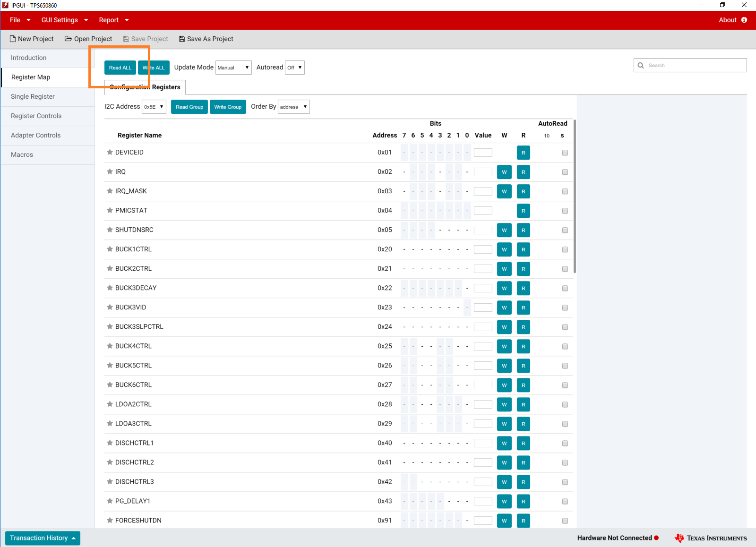The height and width of the screenshot is (547, 756).
Task: Star the IRQ register
Action: point(110,171)
